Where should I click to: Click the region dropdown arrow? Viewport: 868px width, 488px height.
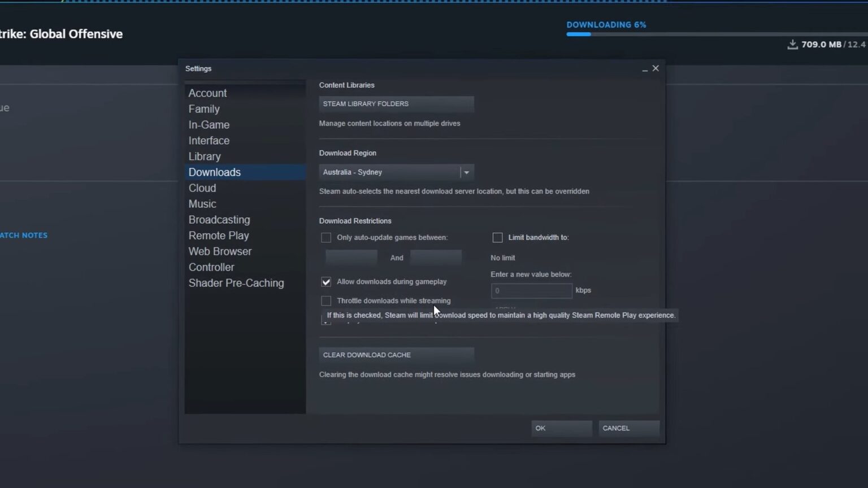pyautogui.click(x=467, y=172)
